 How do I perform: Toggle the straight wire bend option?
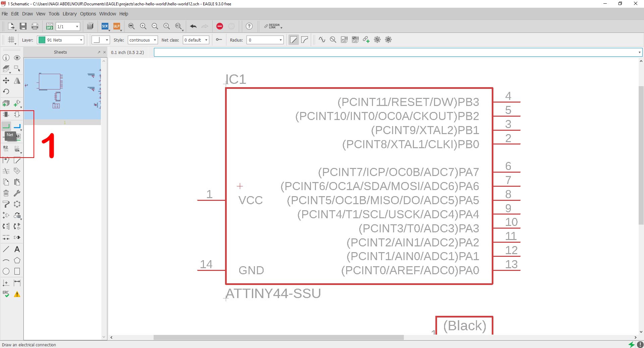[x=293, y=40]
